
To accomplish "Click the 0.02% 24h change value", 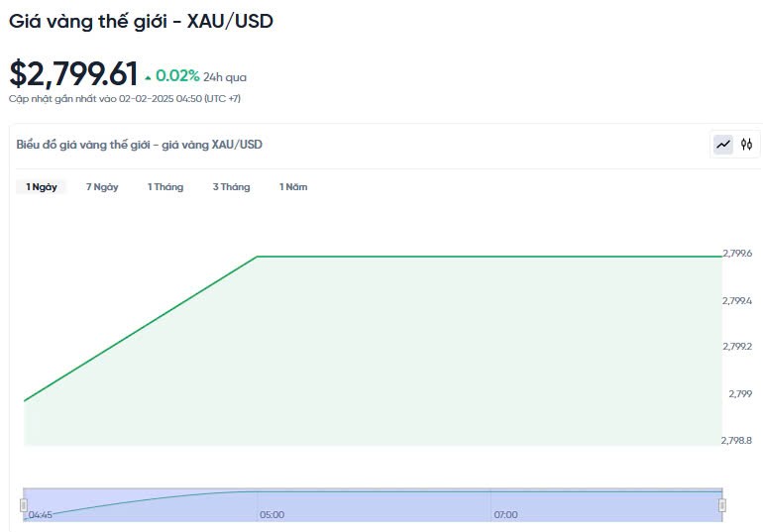I will tap(177, 75).
